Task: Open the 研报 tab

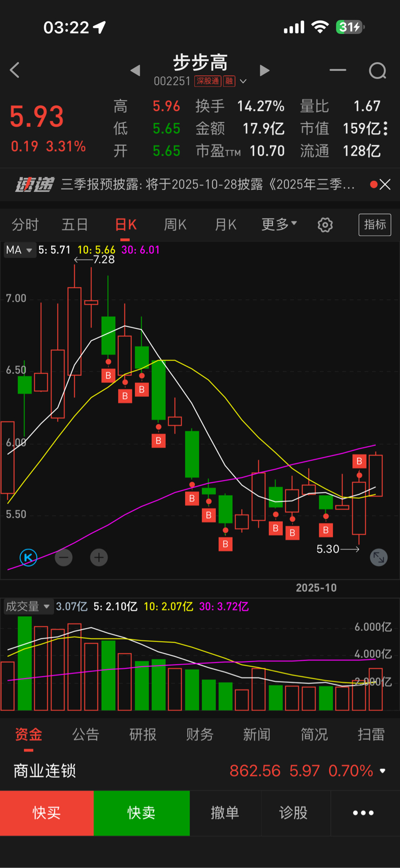Action: click(x=143, y=735)
